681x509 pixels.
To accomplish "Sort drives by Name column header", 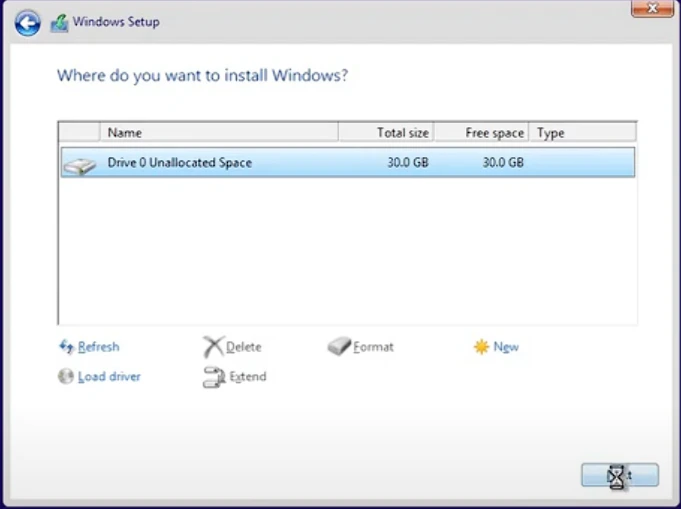I will [219, 132].
